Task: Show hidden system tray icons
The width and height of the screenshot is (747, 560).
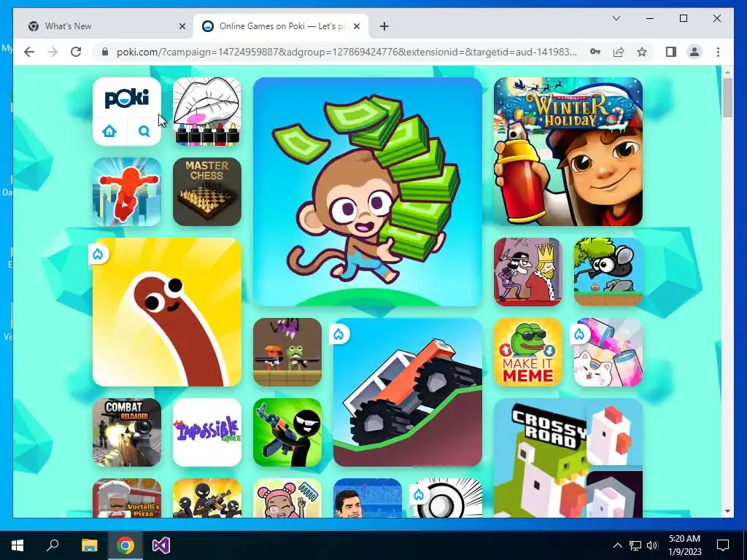Action: click(x=617, y=545)
